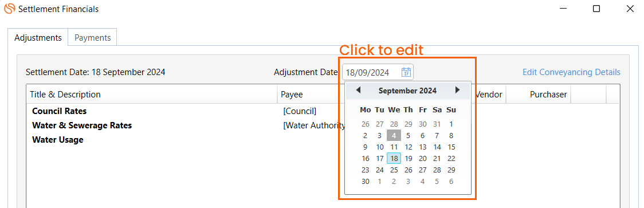Choose 25 September in calendar
644x208 pixels.
(x=394, y=170)
